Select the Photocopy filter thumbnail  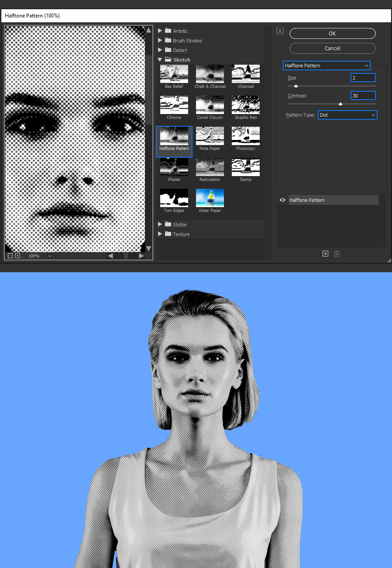[x=246, y=136]
